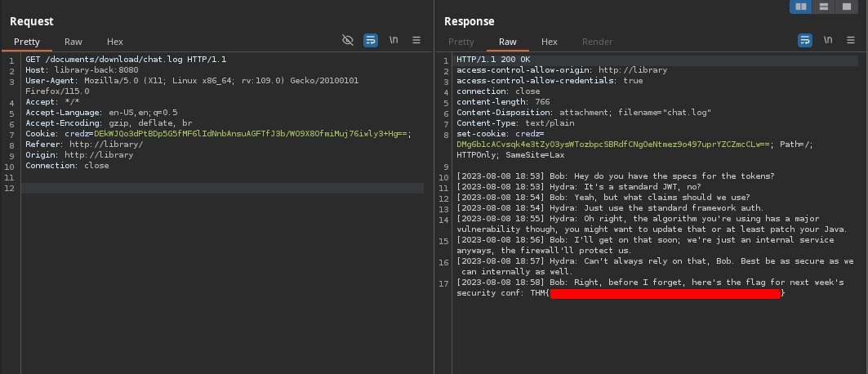
Task: Show non-printable \n characters in Response panel
Action: click(828, 40)
